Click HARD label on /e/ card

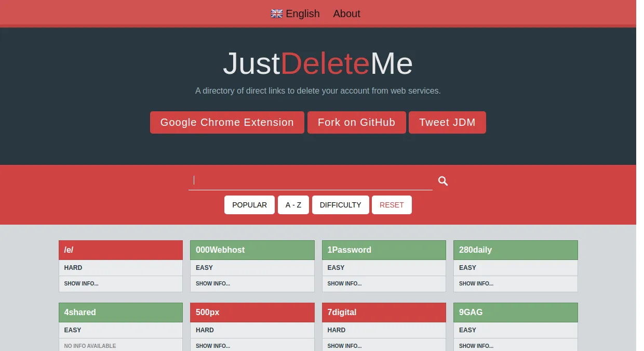[73, 268]
